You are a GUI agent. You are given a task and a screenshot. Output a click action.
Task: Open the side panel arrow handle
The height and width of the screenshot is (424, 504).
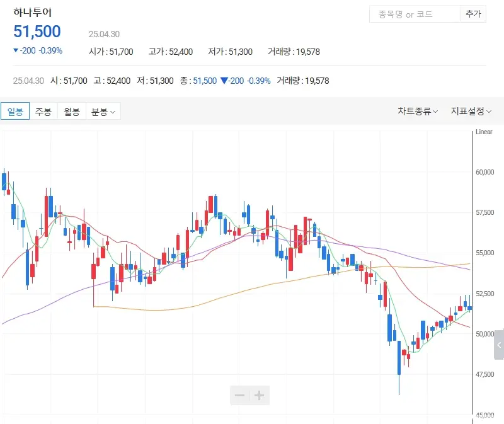[x=499, y=345]
